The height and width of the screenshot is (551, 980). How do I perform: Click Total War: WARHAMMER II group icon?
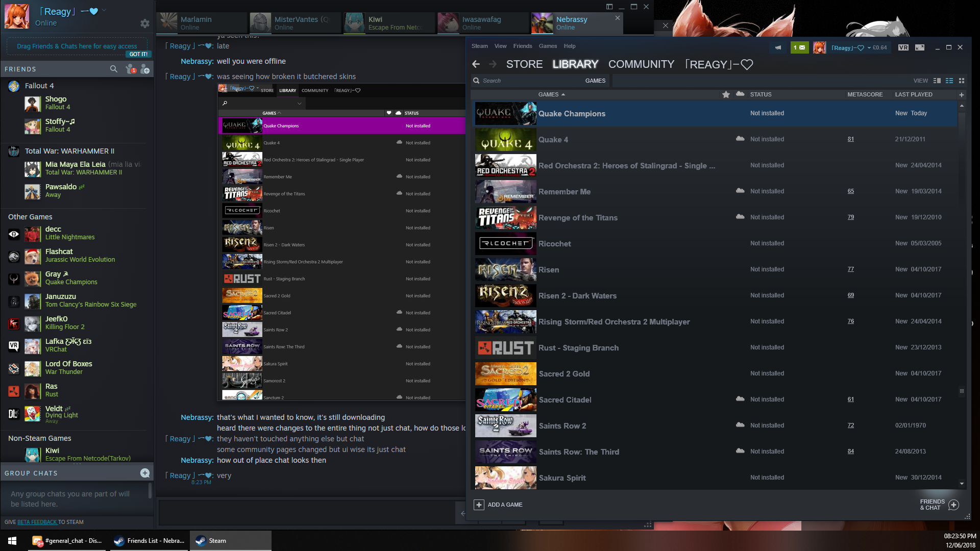pos(14,151)
